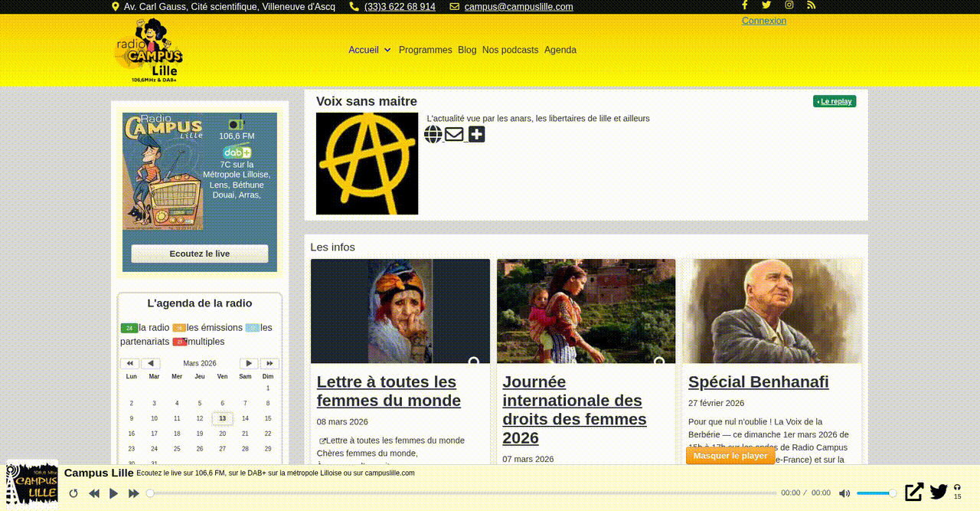Open the Nos podcasts menu item

click(511, 50)
